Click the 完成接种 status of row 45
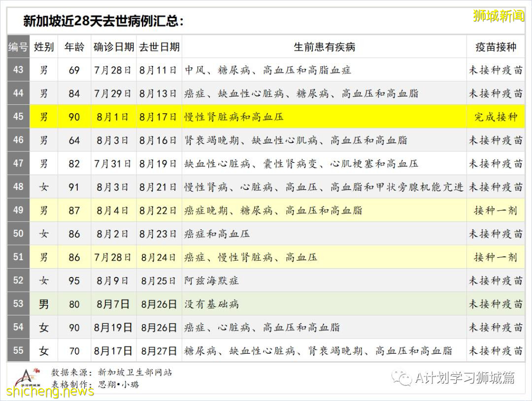 pyautogui.click(x=496, y=117)
